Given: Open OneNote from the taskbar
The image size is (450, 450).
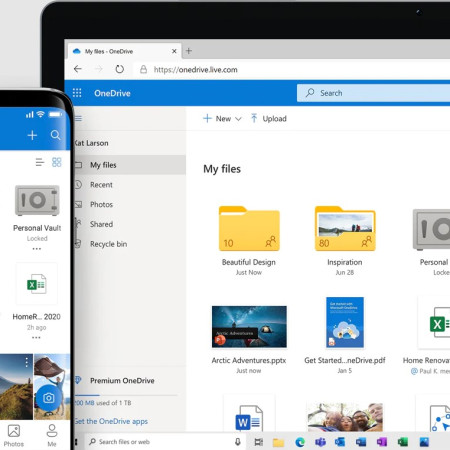Looking at the screenshot, I should click(x=382, y=442).
